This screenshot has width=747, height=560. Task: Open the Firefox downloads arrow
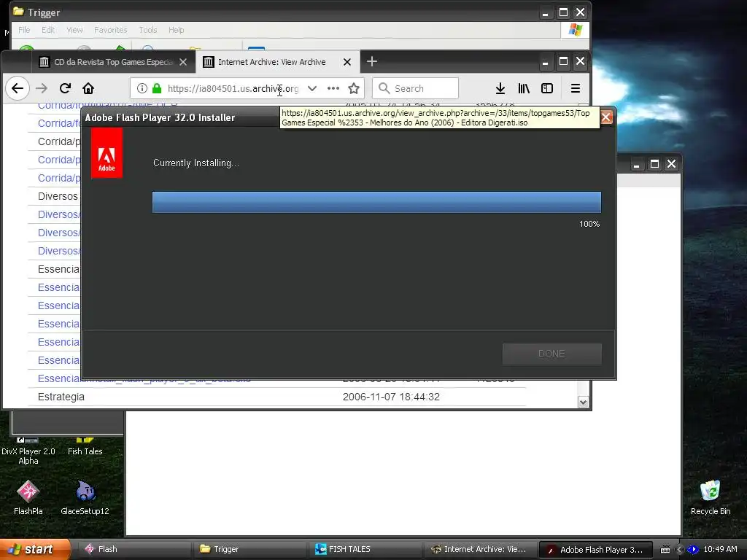[500, 88]
